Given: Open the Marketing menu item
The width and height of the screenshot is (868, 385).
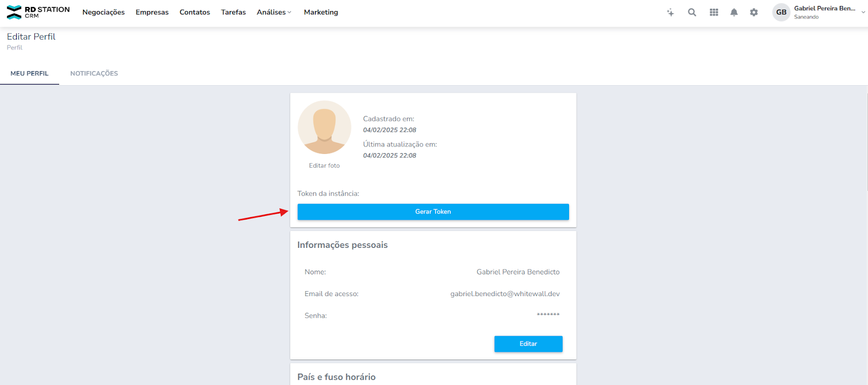Looking at the screenshot, I should coord(321,12).
